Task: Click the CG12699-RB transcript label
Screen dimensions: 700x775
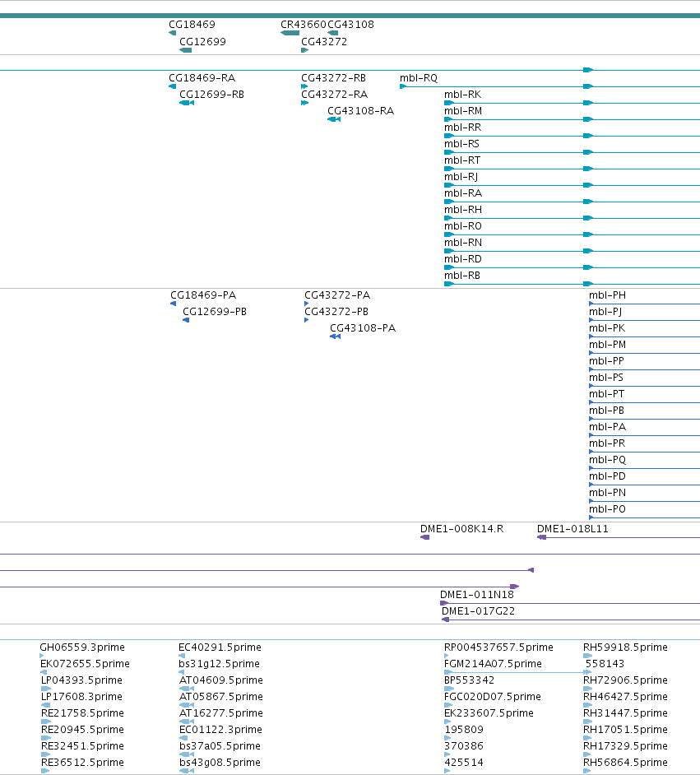Action: pyautogui.click(x=212, y=94)
